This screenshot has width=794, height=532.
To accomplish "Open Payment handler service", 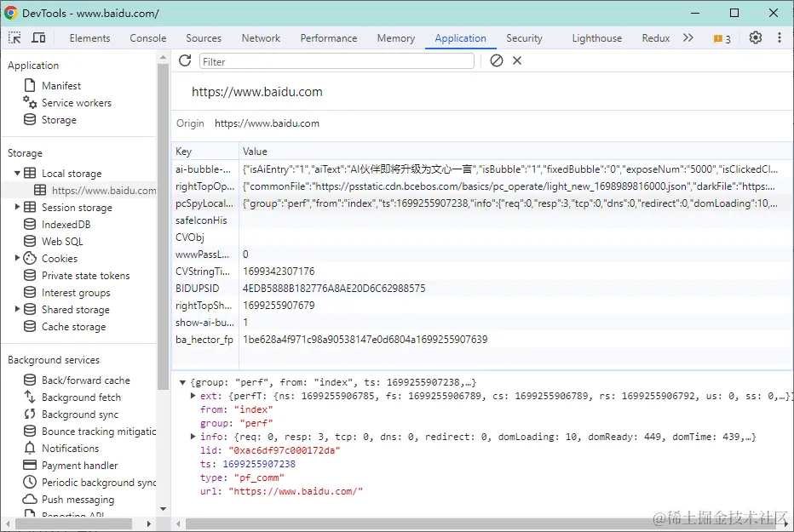I will [79, 466].
